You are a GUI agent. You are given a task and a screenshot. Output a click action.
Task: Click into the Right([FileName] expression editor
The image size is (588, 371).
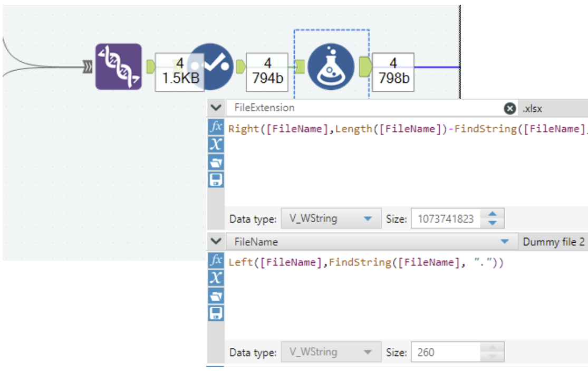pos(406,161)
